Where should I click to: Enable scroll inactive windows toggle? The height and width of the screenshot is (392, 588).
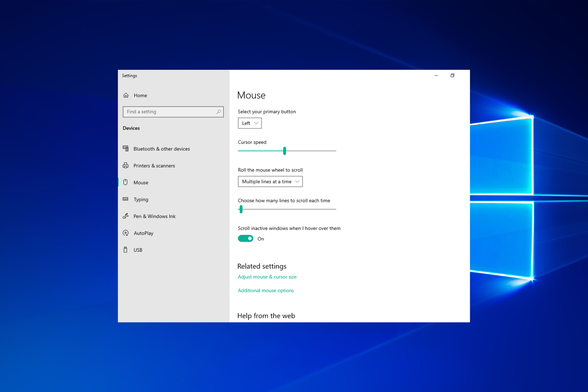point(245,239)
